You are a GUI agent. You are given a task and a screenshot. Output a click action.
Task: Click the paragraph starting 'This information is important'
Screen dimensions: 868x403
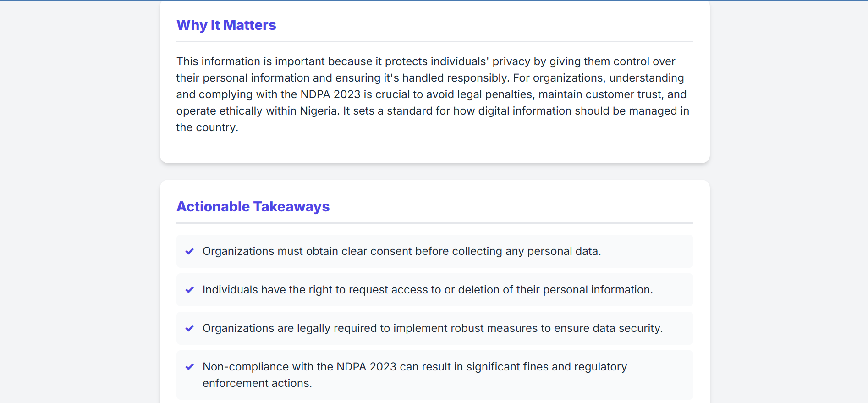coord(433,94)
